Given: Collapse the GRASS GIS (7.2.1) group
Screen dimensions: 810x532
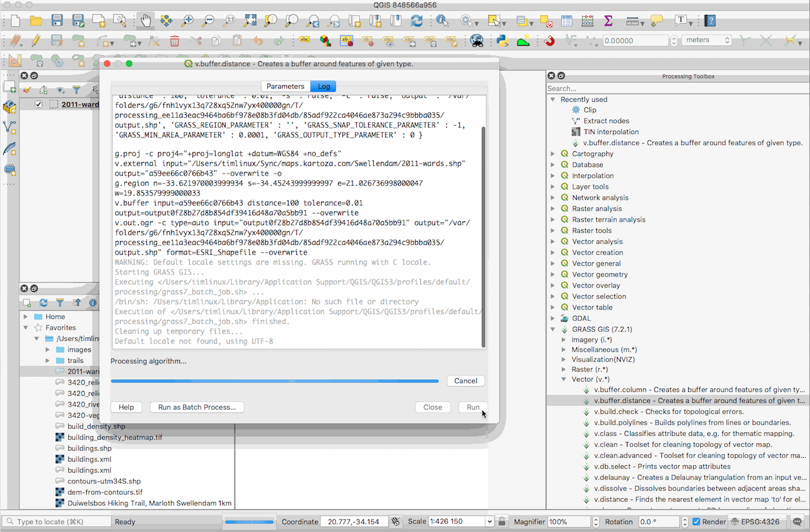Looking at the screenshot, I should pos(552,329).
